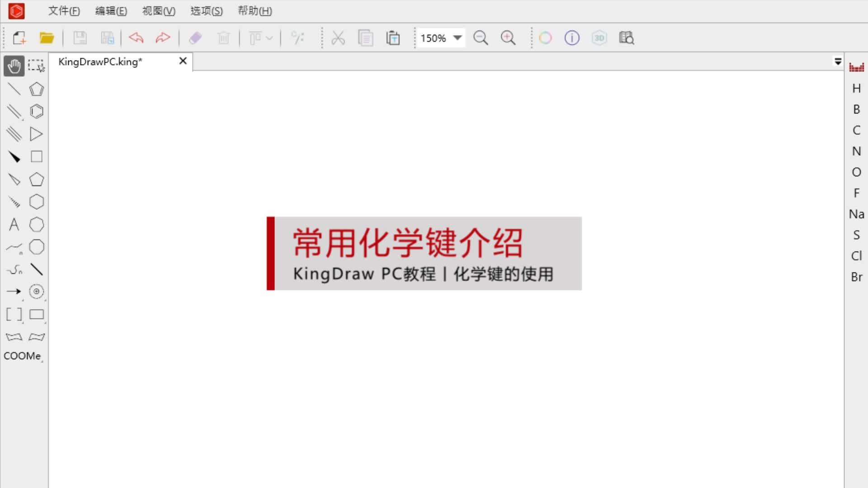This screenshot has height=488, width=868.
Task: Open the periodic table icon
Action: coord(856,67)
